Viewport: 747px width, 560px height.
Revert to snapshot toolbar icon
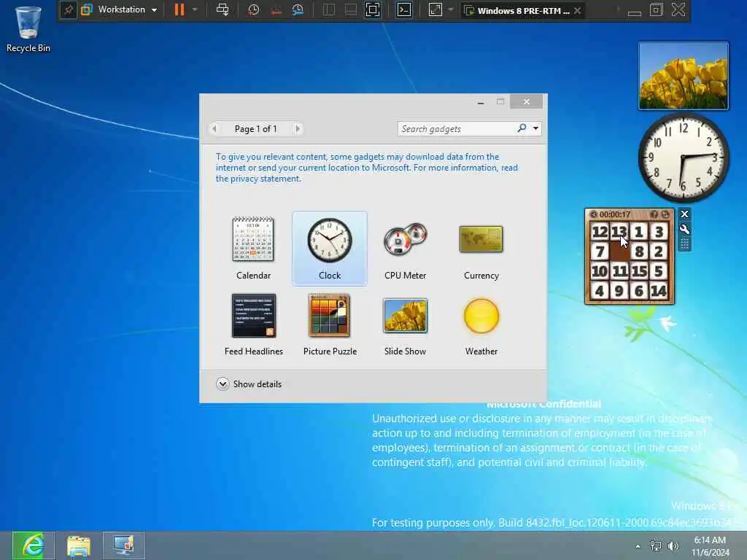pyautogui.click(x=276, y=9)
